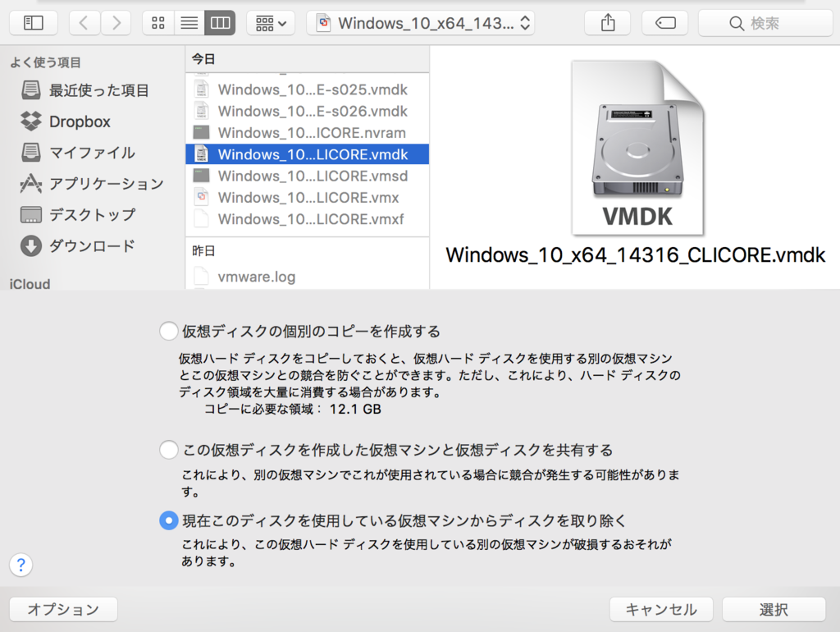The width and height of the screenshot is (840, 632).
Task: Select the vmware.log file
Action: (307, 277)
